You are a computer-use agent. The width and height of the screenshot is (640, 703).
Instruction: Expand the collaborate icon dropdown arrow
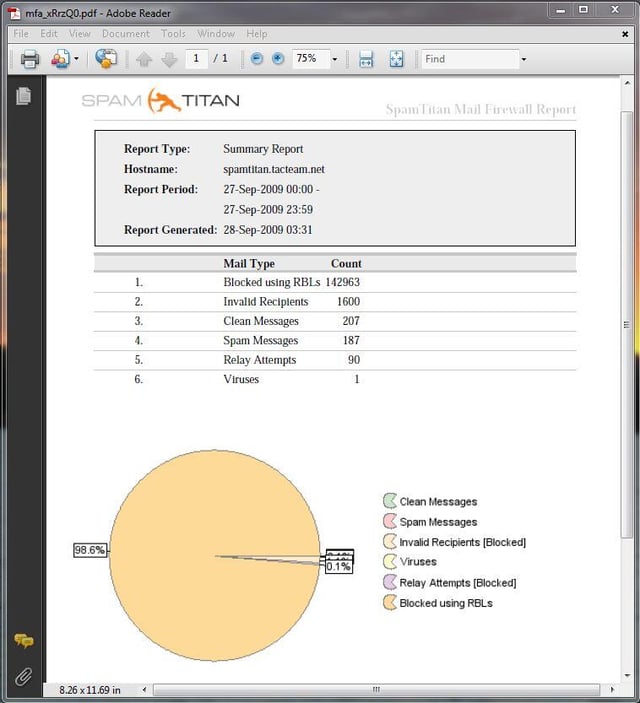coord(76,59)
